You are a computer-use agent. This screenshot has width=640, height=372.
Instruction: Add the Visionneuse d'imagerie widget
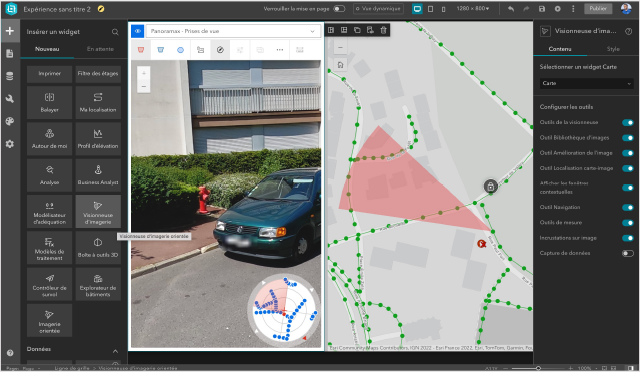[98, 212]
